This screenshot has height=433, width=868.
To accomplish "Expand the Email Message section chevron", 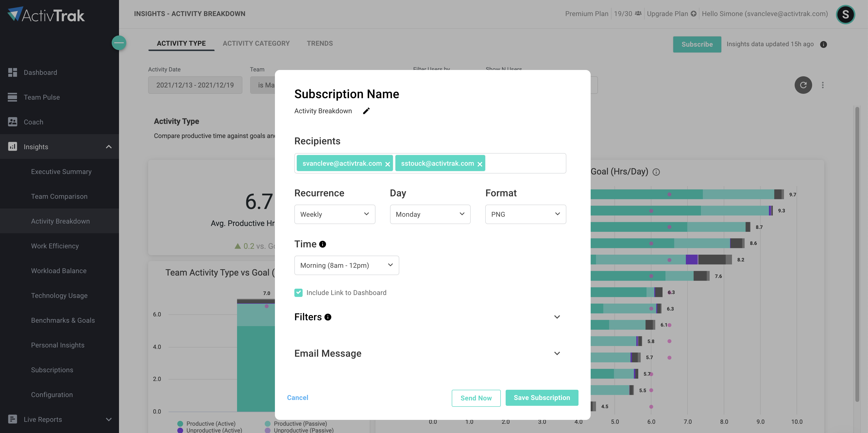I will [557, 353].
